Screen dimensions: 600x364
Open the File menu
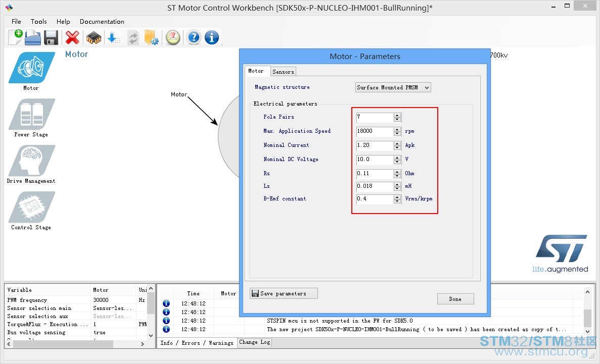pos(16,21)
